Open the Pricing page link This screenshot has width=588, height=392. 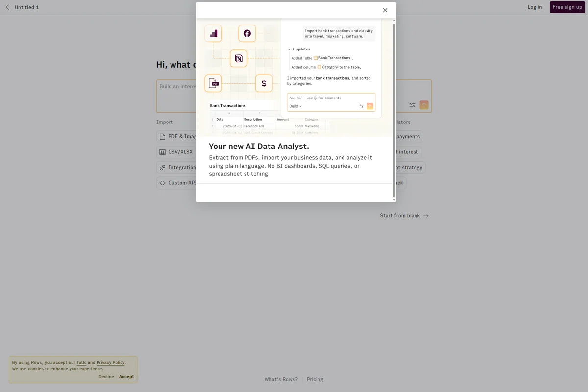tap(315, 379)
